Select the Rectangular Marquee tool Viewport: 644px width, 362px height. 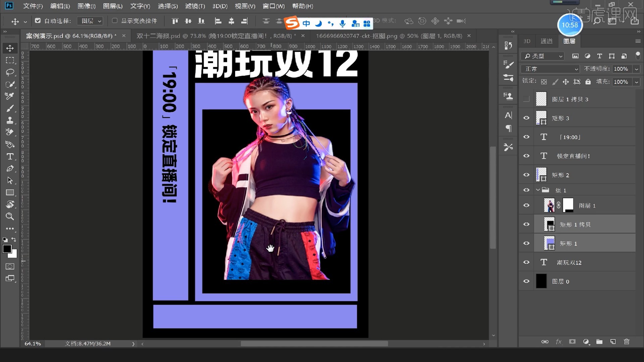click(x=10, y=60)
